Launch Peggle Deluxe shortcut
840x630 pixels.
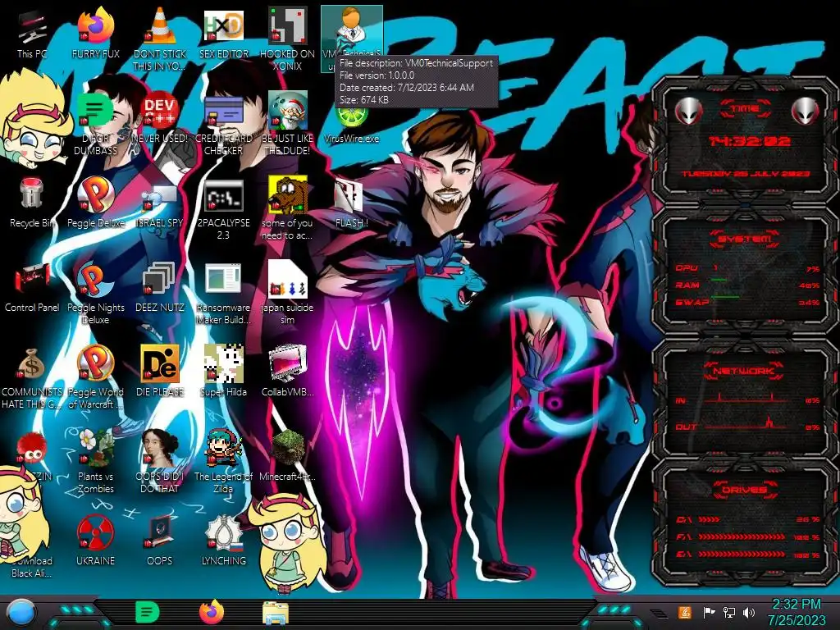click(x=95, y=203)
